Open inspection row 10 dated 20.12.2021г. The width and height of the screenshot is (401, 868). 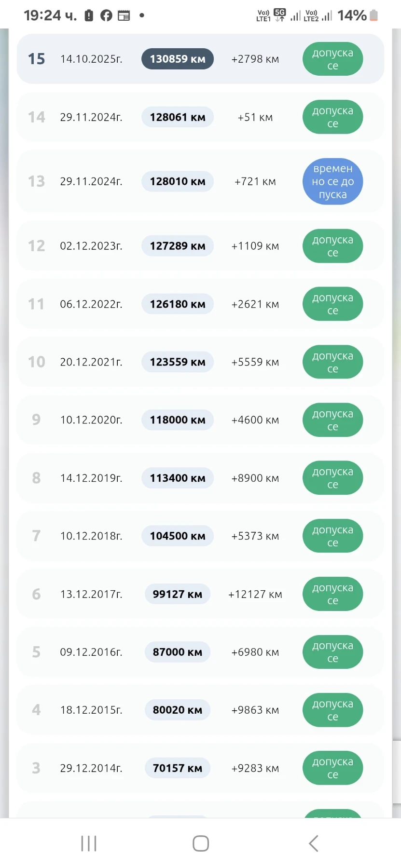200,362
